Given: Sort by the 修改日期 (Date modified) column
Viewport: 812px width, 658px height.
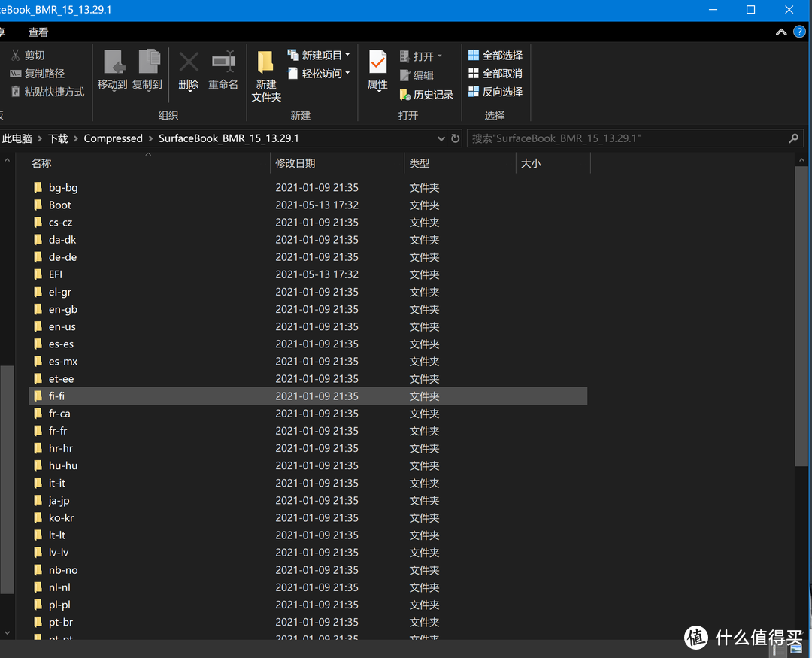Looking at the screenshot, I should point(295,163).
